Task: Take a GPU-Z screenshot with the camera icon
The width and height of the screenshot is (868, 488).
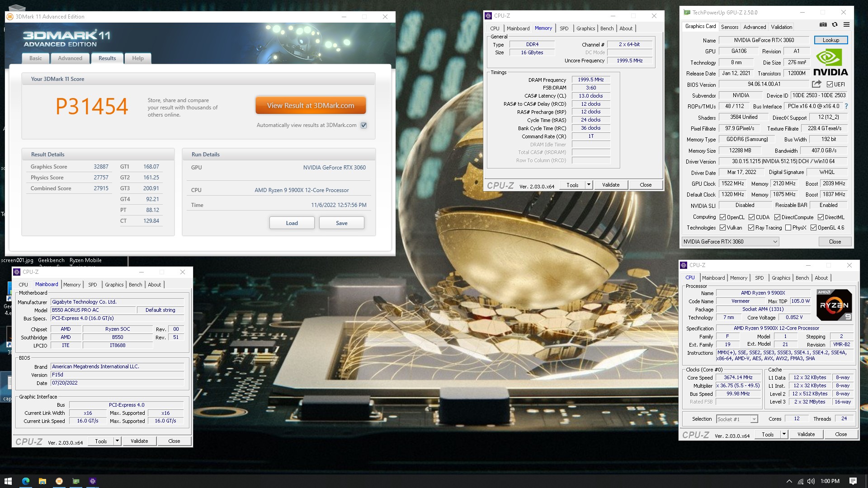Action: 823,24
